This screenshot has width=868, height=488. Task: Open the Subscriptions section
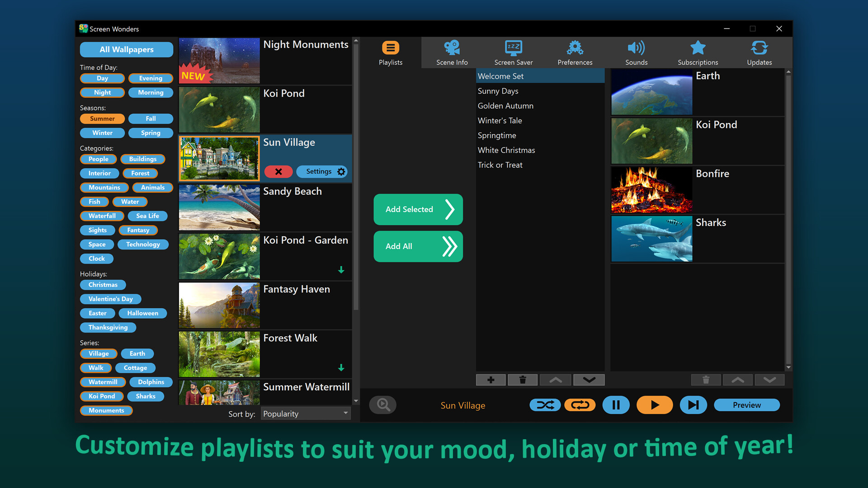point(698,52)
